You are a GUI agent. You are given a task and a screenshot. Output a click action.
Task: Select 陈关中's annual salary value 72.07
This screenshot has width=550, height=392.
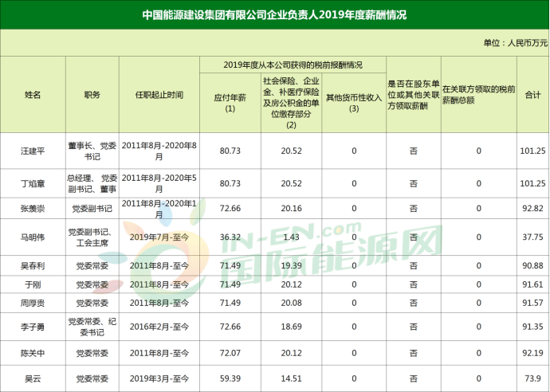coord(230,353)
